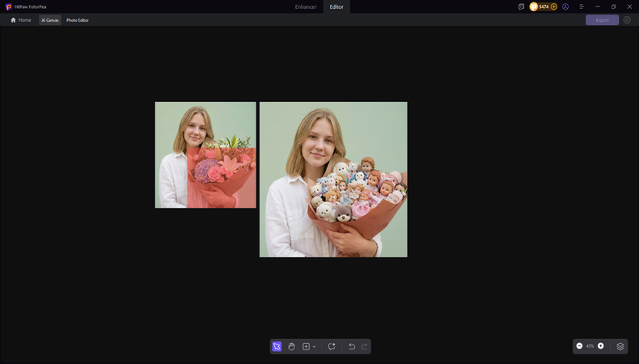Go to Home

pyautogui.click(x=21, y=20)
